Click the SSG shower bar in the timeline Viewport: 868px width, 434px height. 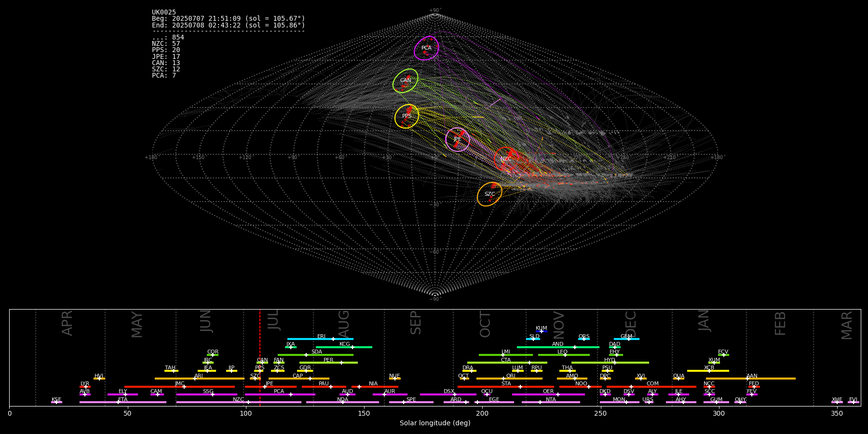pyautogui.click(x=207, y=394)
